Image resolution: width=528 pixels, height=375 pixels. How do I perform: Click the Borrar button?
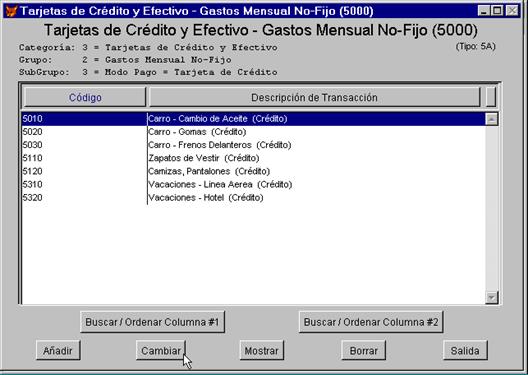tap(364, 351)
